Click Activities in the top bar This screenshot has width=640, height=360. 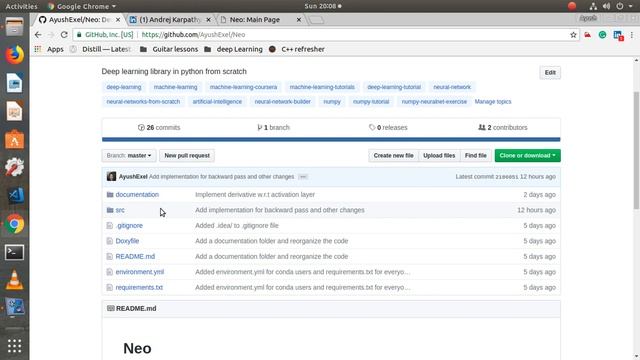[x=21, y=6]
